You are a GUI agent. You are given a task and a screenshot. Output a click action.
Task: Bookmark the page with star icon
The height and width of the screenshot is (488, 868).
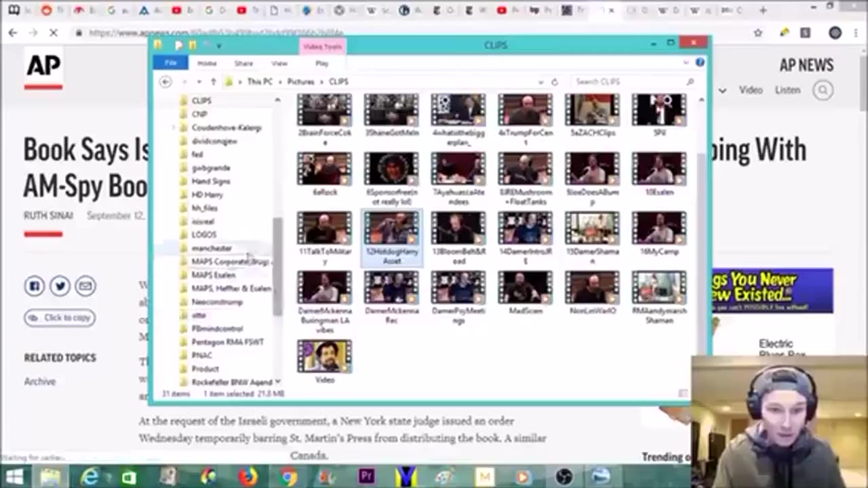point(758,33)
